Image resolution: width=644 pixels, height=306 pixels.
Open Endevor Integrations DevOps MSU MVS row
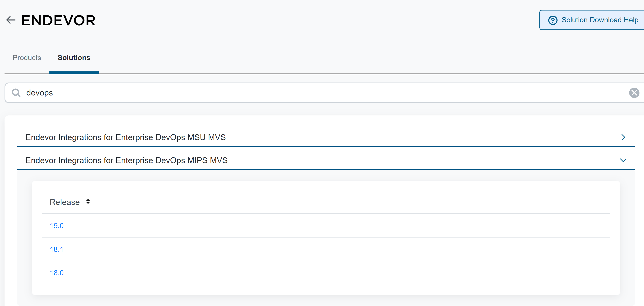pyautogui.click(x=126, y=137)
